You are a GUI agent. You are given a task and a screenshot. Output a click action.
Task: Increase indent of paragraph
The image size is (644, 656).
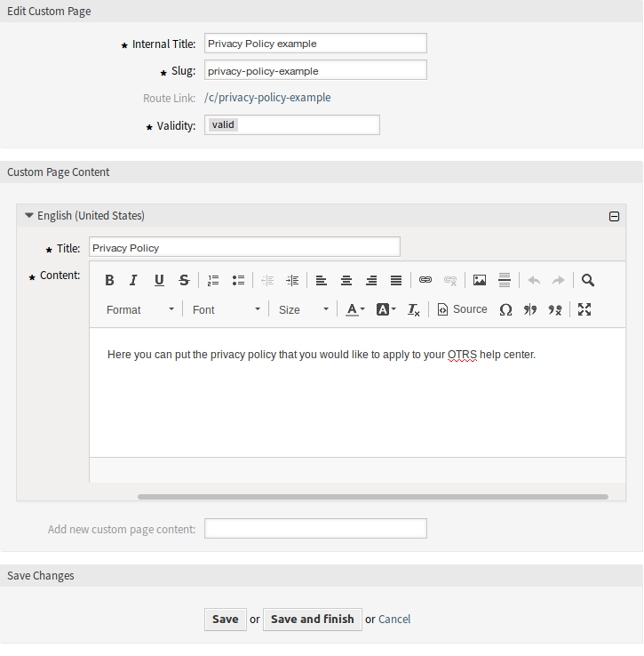(292, 280)
